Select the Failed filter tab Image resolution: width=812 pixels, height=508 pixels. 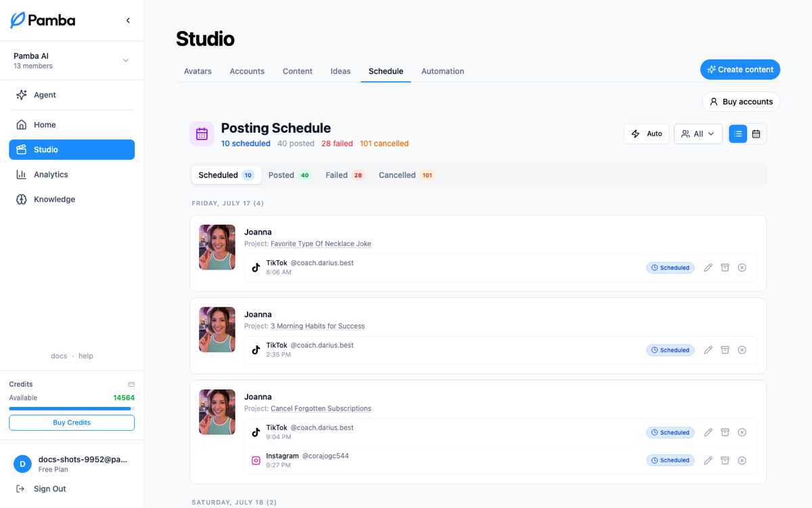click(x=344, y=175)
